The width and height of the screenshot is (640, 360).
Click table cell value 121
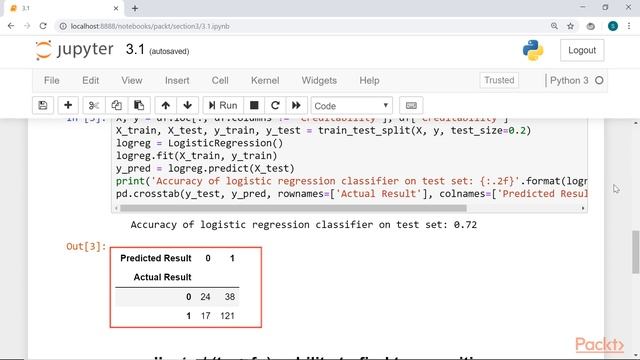227,316
